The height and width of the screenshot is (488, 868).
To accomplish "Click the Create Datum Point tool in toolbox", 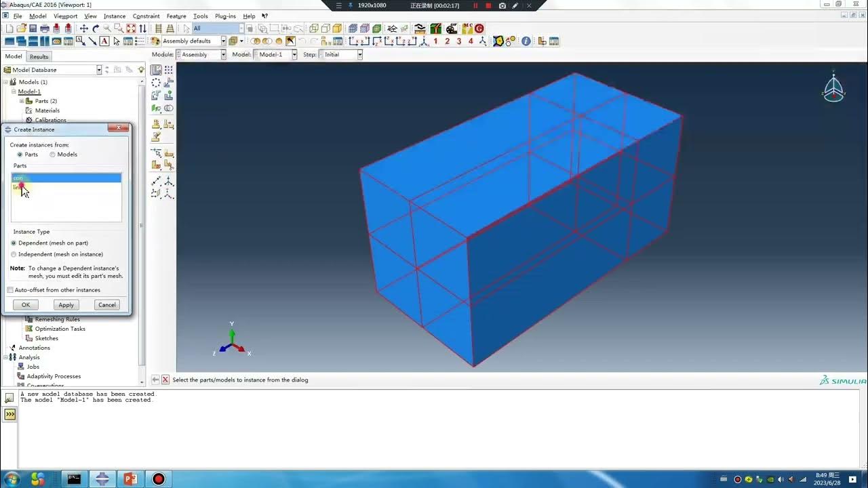I will click(x=156, y=181).
